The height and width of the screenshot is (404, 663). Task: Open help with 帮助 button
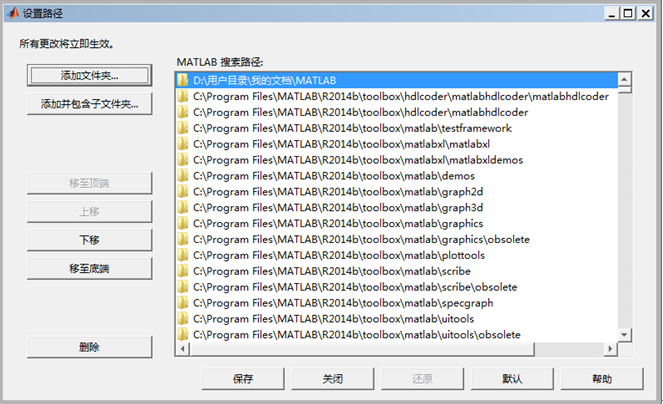(602, 379)
